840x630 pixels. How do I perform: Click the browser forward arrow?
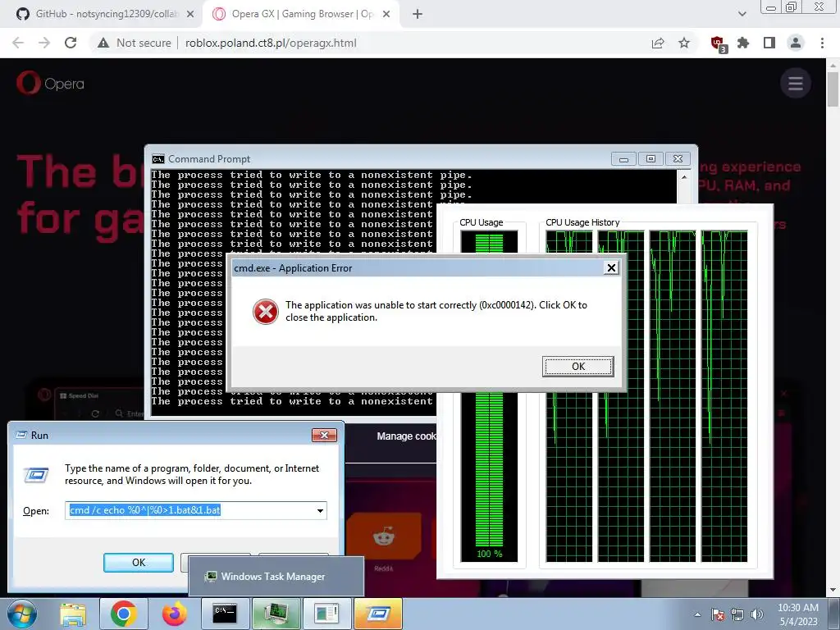(44, 43)
